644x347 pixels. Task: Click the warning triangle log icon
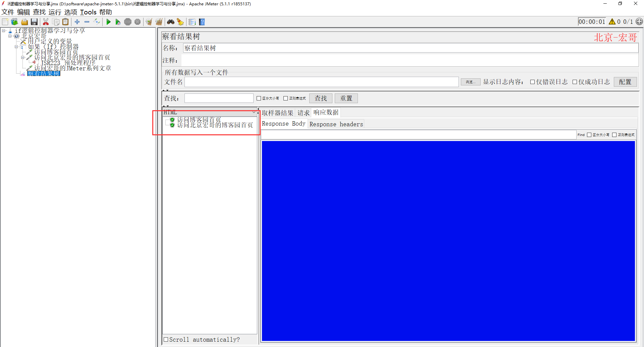pyautogui.click(x=612, y=21)
